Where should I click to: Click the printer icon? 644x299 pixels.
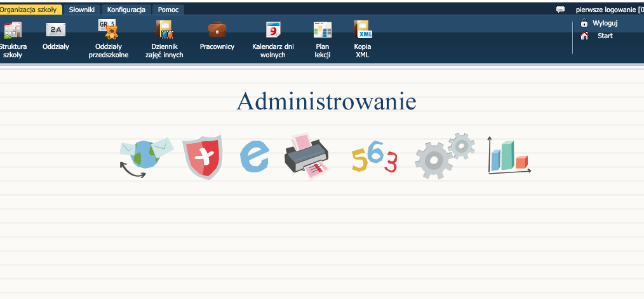point(307,157)
